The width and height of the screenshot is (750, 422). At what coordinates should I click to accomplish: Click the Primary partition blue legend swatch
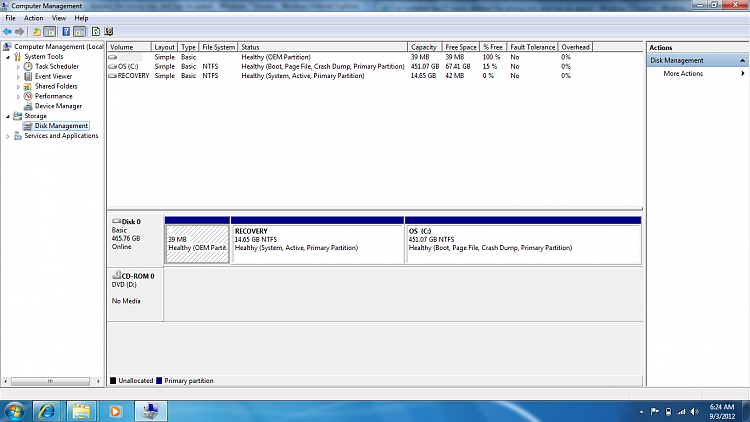click(x=159, y=381)
